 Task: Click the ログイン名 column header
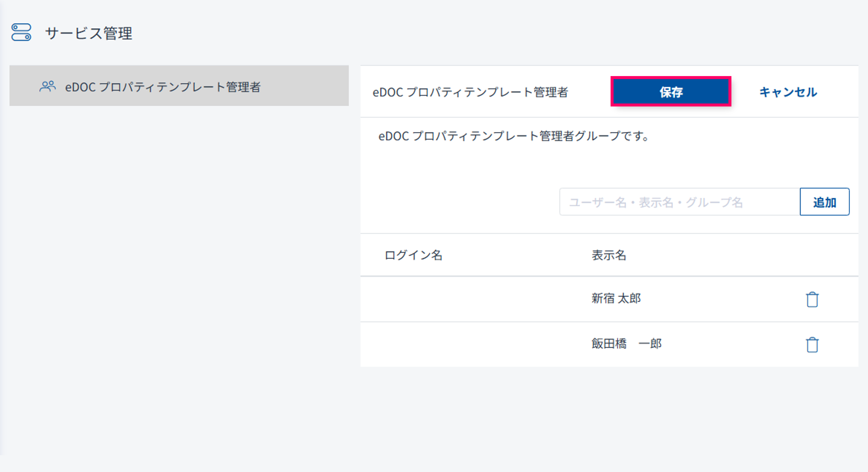[413, 255]
